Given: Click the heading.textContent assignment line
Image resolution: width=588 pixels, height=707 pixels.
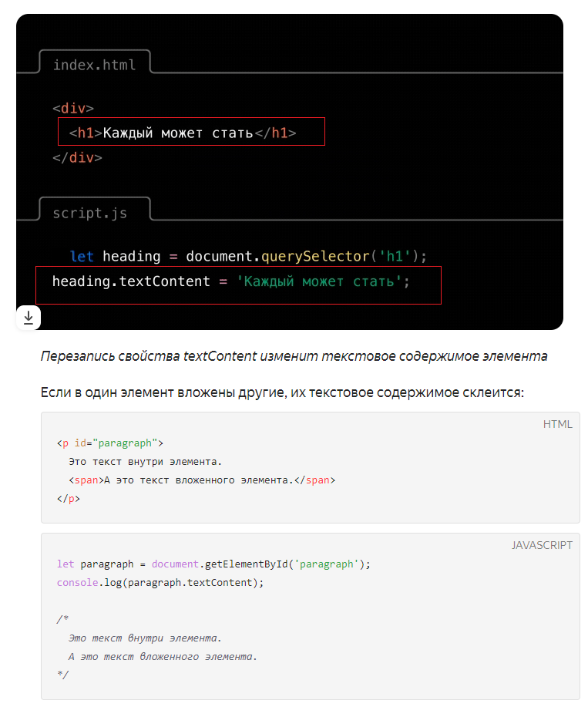Looking at the screenshot, I should pyautogui.click(x=230, y=281).
